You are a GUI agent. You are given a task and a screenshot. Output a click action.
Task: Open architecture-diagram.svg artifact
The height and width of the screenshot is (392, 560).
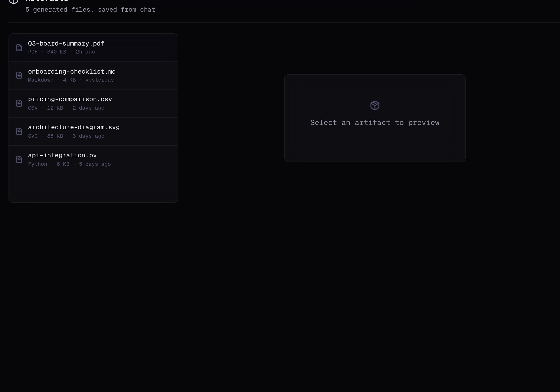click(93, 131)
